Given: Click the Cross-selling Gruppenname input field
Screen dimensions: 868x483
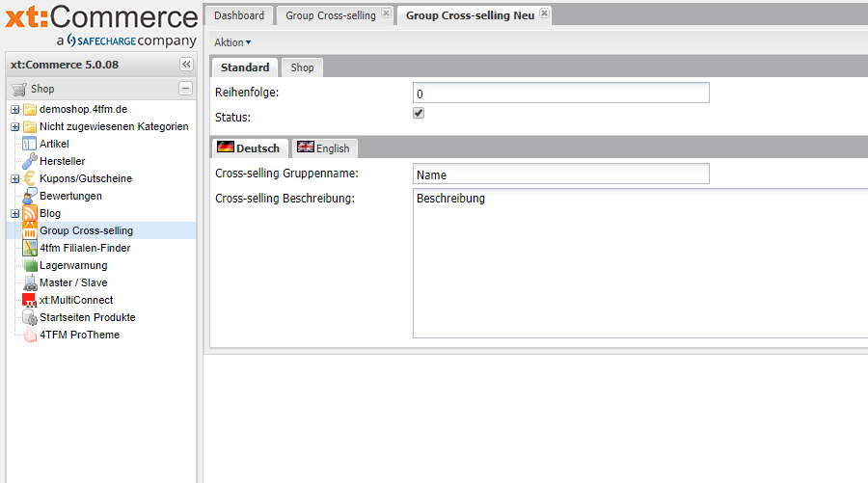Looking at the screenshot, I should [560, 174].
